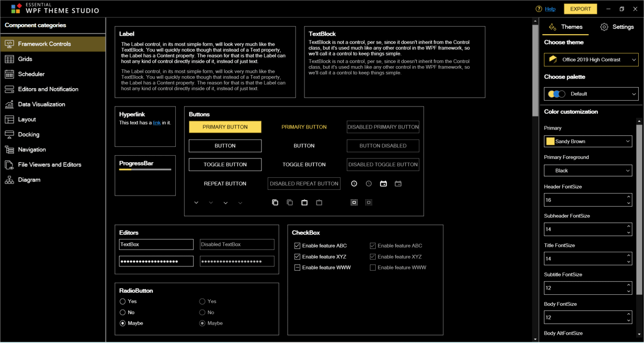The height and width of the screenshot is (343, 644).
Task: Click the EXPORT button
Action: click(x=580, y=9)
